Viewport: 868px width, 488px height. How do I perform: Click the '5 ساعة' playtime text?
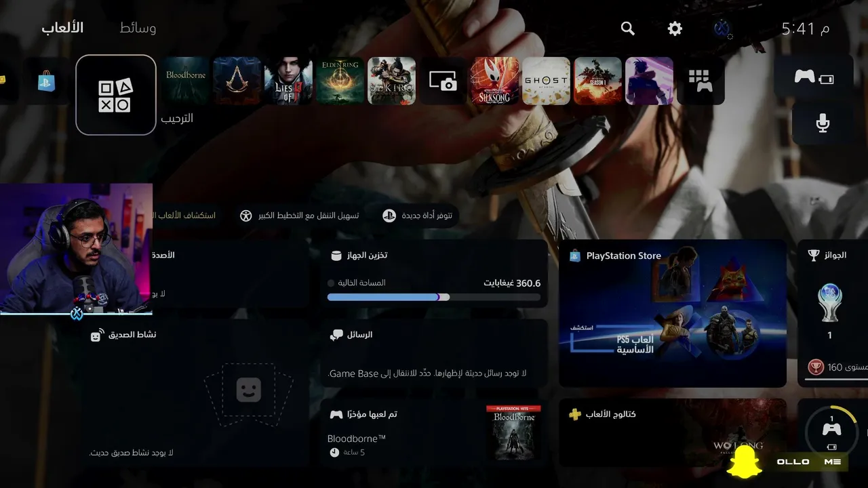pos(353,452)
